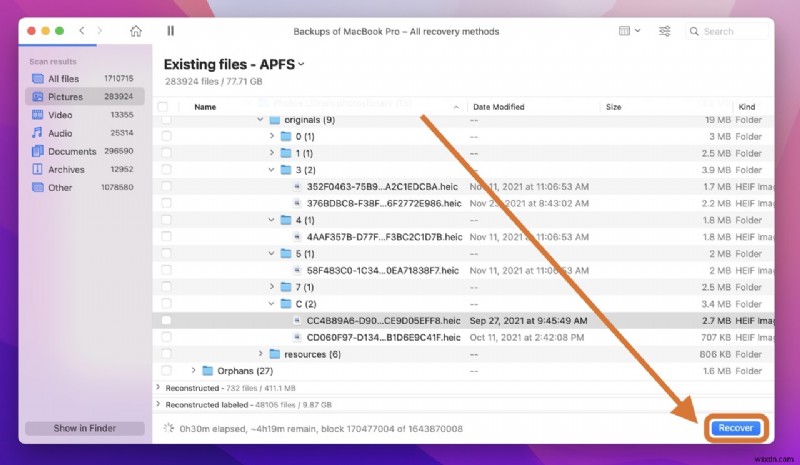Pause the scan with pause icon
The width and height of the screenshot is (800, 465).
pos(170,31)
